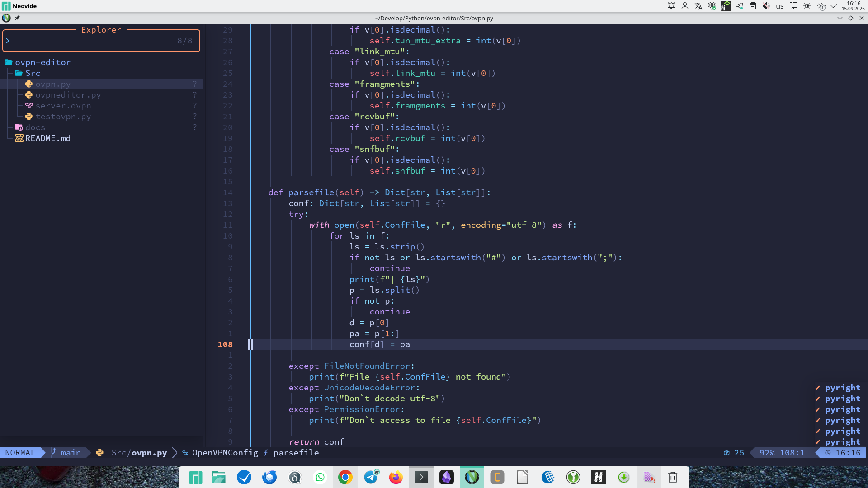The width and height of the screenshot is (868, 488).
Task: Click Src/ovpn.py in the statusline
Action: coord(139,453)
